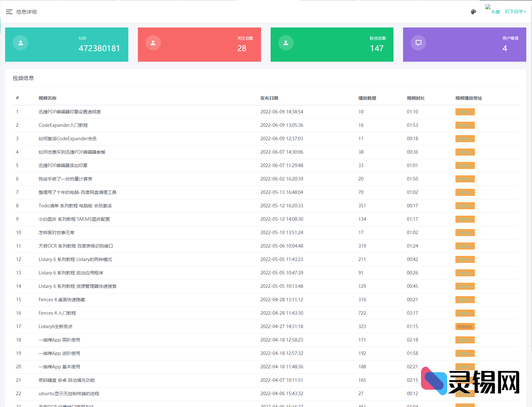Expand the 灯下自学 user dropdown

pyautogui.click(x=515, y=12)
